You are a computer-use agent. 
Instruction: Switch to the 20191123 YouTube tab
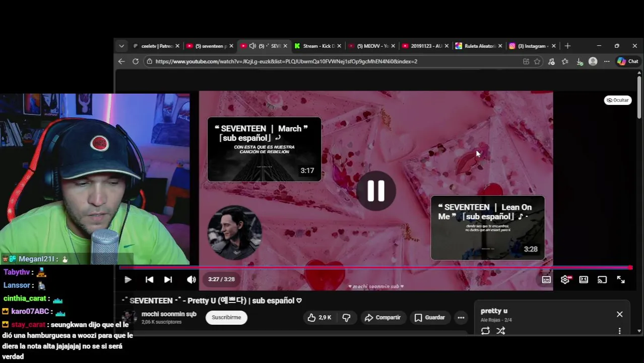tap(426, 46)
